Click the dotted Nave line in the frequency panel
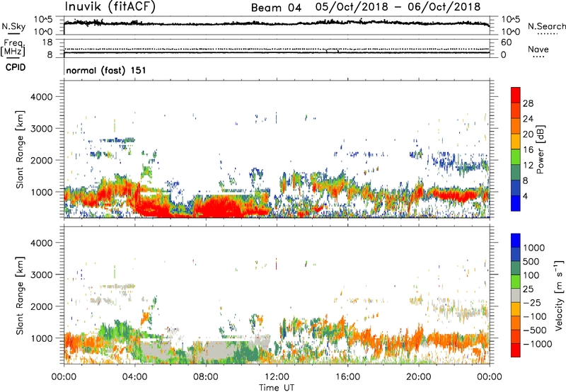This screenshot has width=566, height=392. coord(277,49)
